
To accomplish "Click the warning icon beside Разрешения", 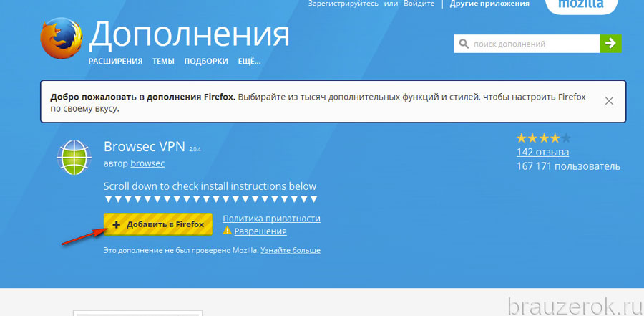I will 227,231.
